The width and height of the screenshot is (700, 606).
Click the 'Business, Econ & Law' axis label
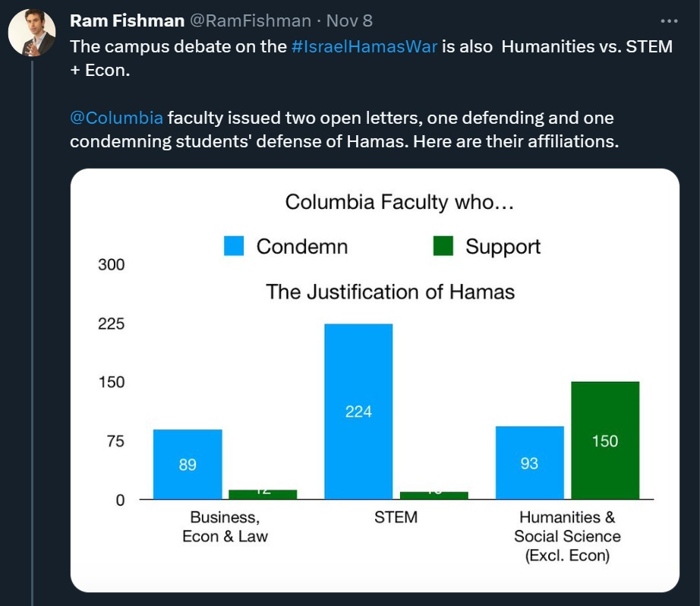coord(225,526)
